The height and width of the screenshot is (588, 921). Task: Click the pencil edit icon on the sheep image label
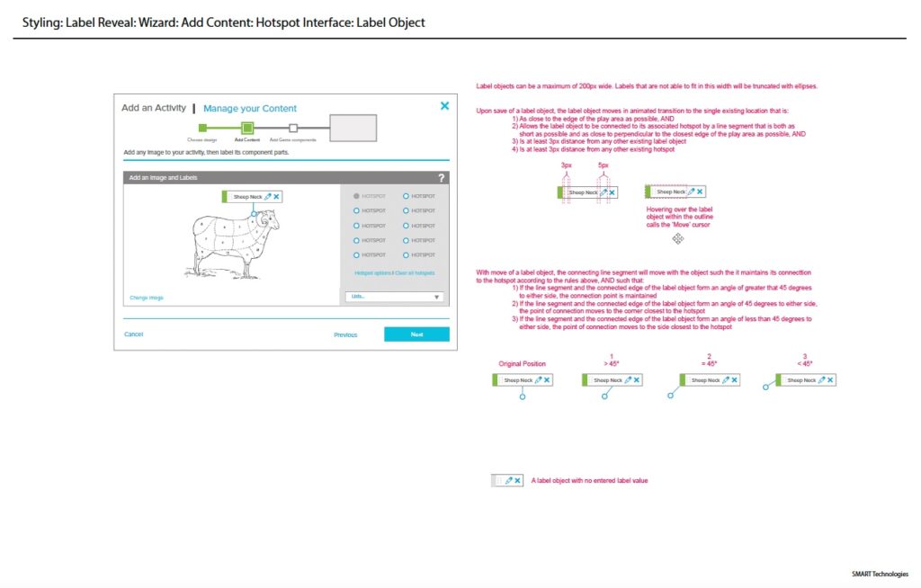[267, 196]
